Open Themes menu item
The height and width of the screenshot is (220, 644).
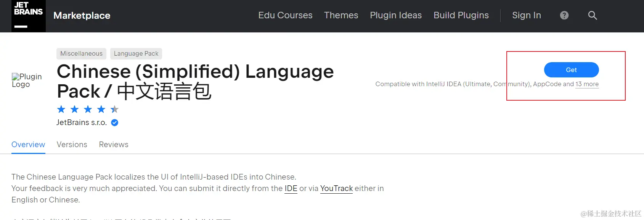pyautogui.click(x=341, y=15)
